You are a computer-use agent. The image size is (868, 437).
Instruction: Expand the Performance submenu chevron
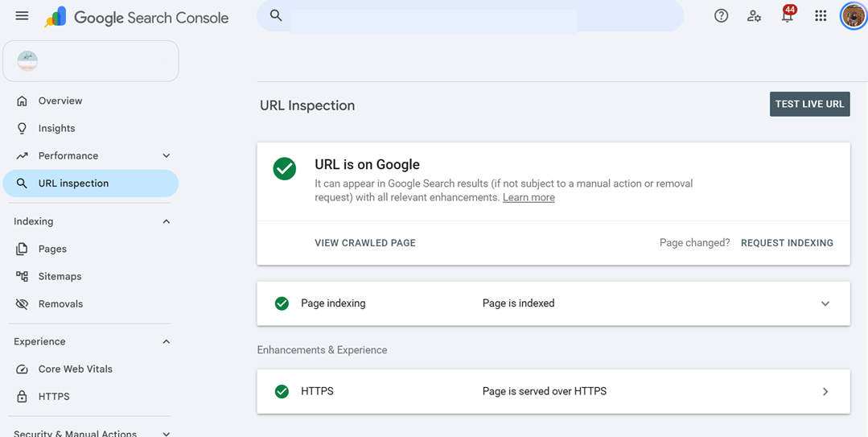[166, 156]
